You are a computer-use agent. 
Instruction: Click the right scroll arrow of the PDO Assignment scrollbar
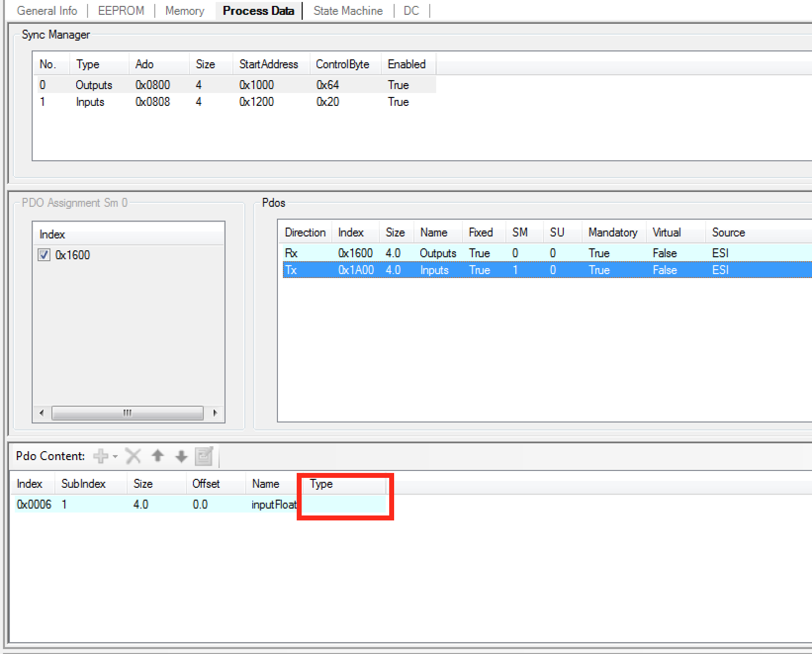click(215, 413)
